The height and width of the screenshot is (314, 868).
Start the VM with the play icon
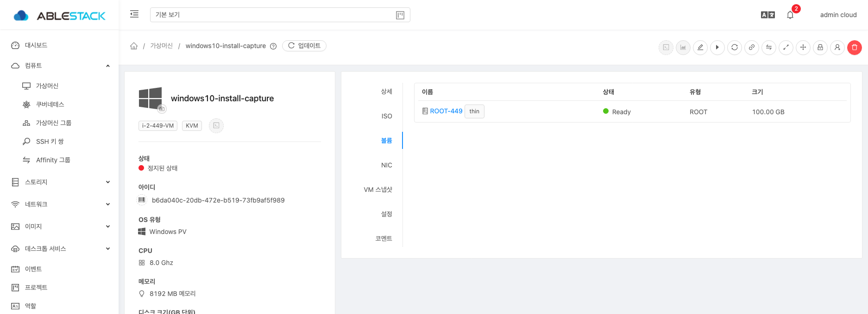pos(717,47)
